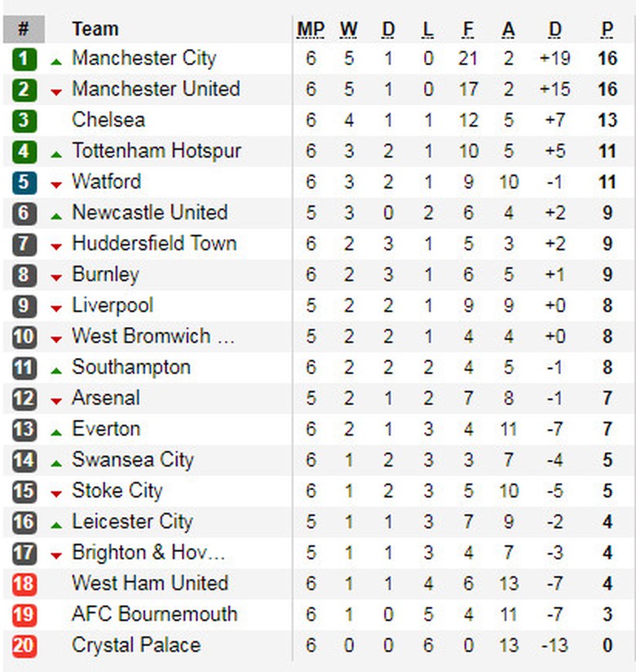Image resolution: width=636 pixels, height=672 pixels.
Task: Click Manchester City's 16 points value
Action: pos(607,59)
